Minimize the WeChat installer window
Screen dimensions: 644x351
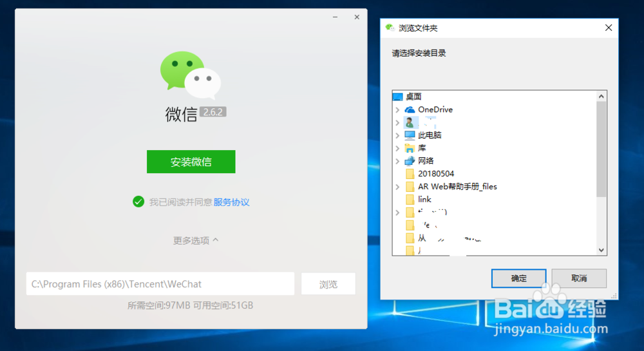(x=335, y=17)
